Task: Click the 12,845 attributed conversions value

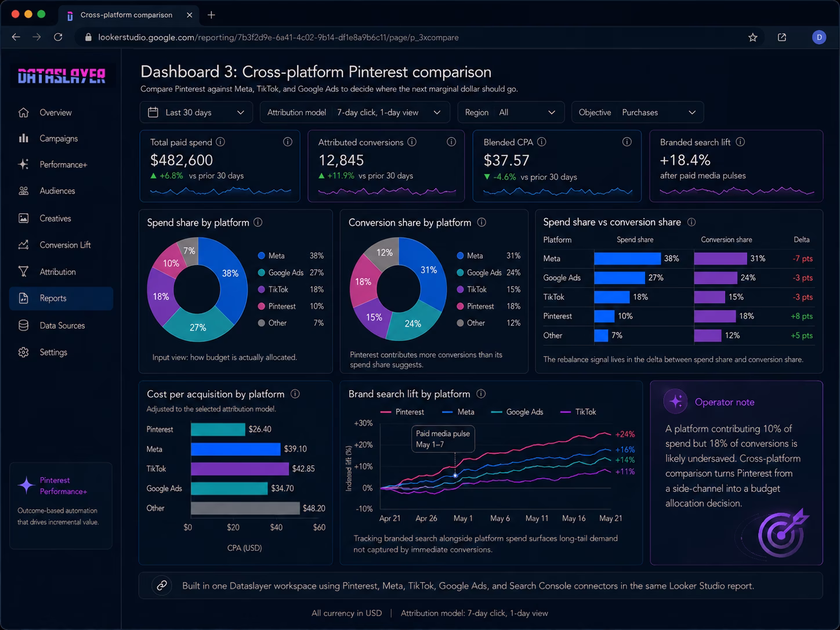Action: [341, 160]
